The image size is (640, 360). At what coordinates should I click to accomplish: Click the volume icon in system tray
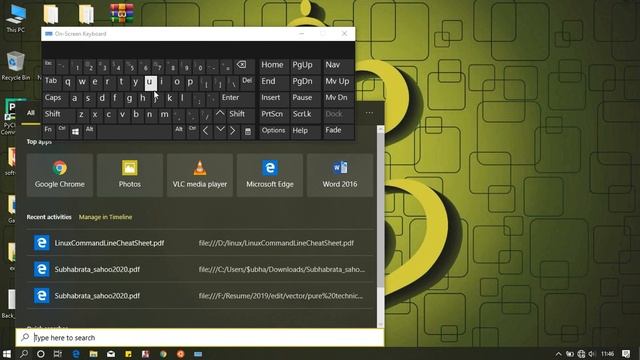click(x=592, y=354)
